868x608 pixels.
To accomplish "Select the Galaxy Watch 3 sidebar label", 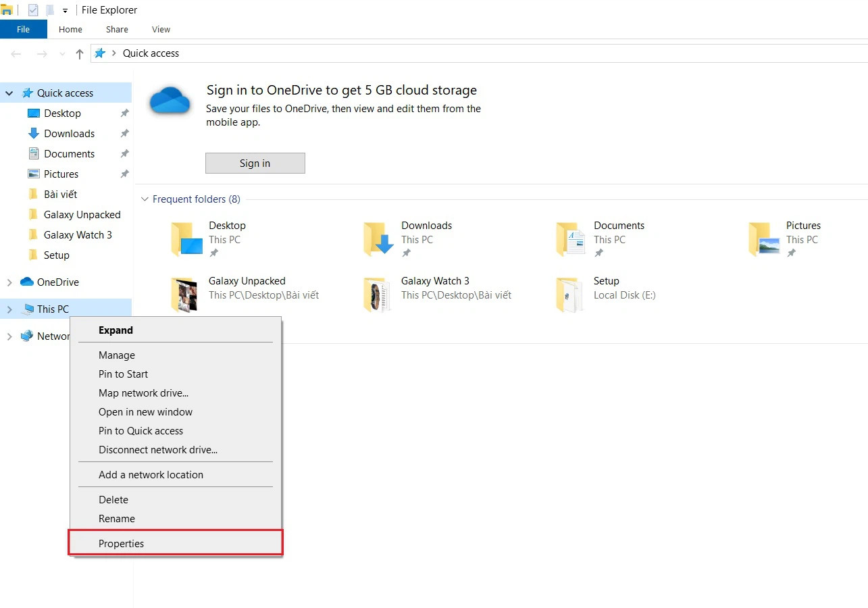I will [x=78, y=235].
